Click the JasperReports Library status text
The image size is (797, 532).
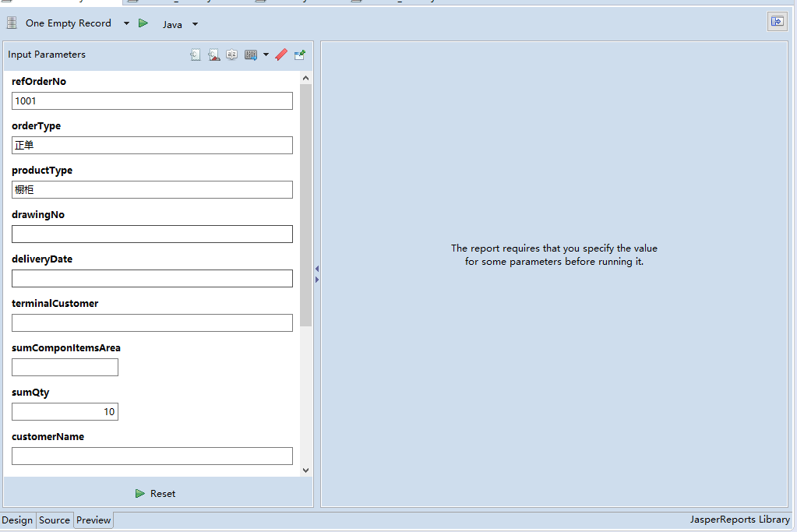(739, 520)
